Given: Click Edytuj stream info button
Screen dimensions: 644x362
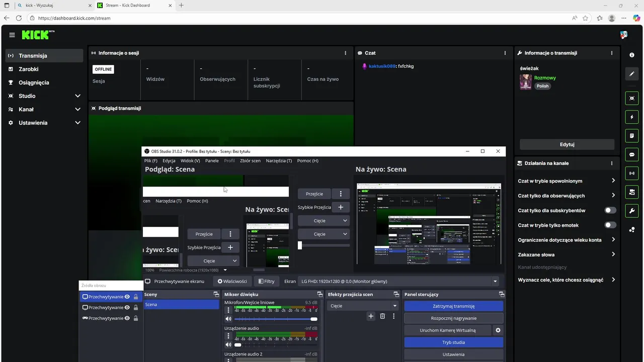Looking at the screenshot, I should (x=567, y=144).
